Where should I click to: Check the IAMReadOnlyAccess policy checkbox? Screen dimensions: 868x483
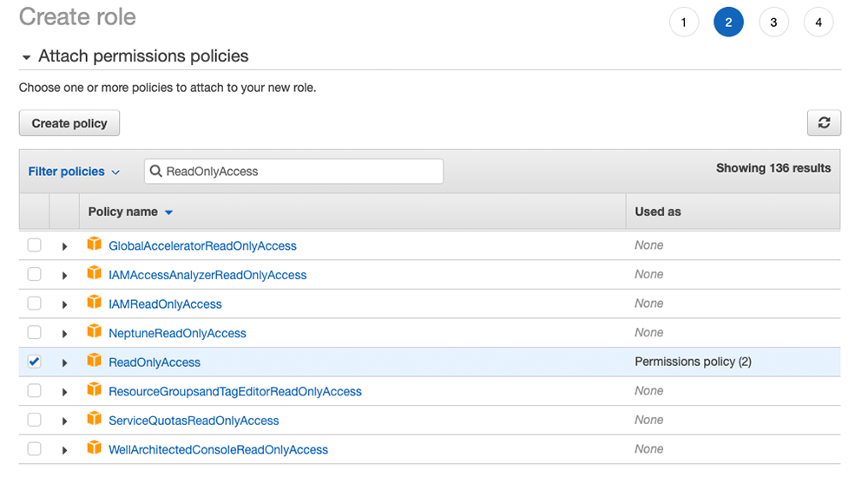pos(35,304)
